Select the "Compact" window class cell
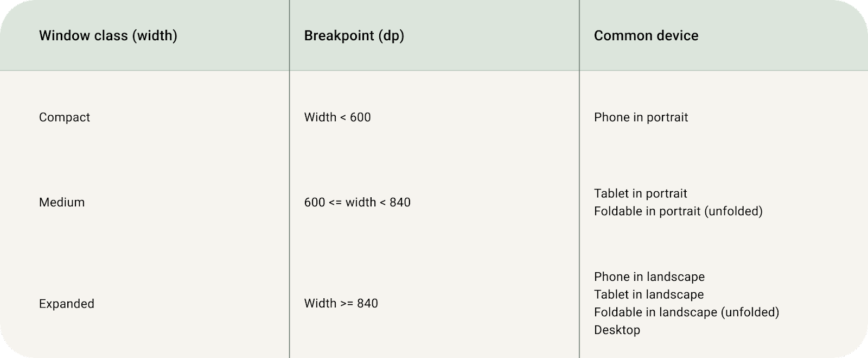868x358 pixels. coord(65,117)
